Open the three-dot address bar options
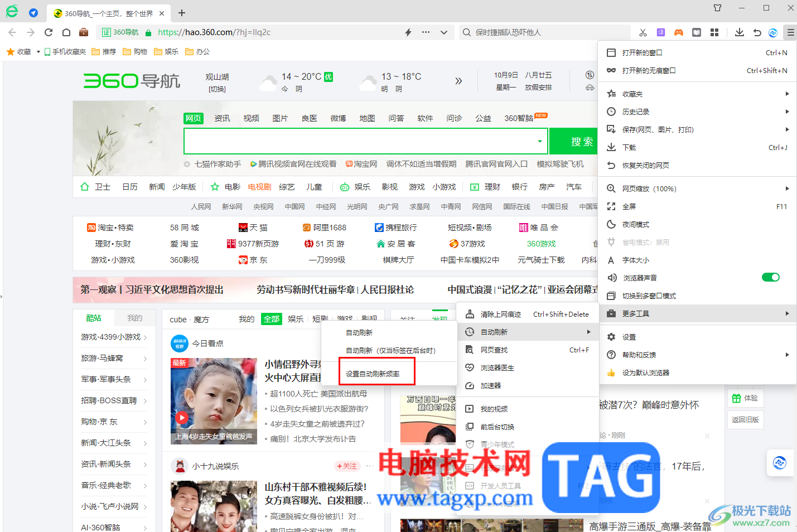 coord(426,32)
